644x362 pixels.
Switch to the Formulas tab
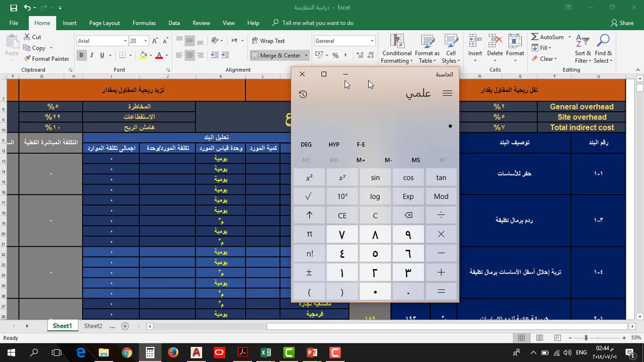(x=144, y=23)
